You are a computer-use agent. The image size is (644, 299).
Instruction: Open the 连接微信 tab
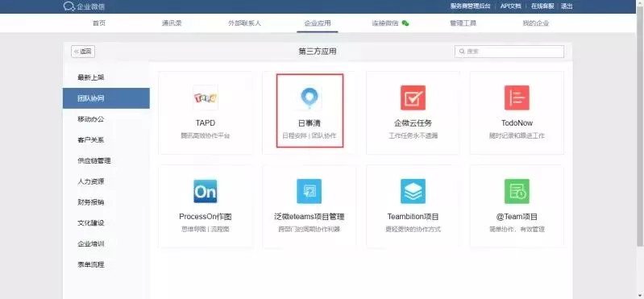385,23
